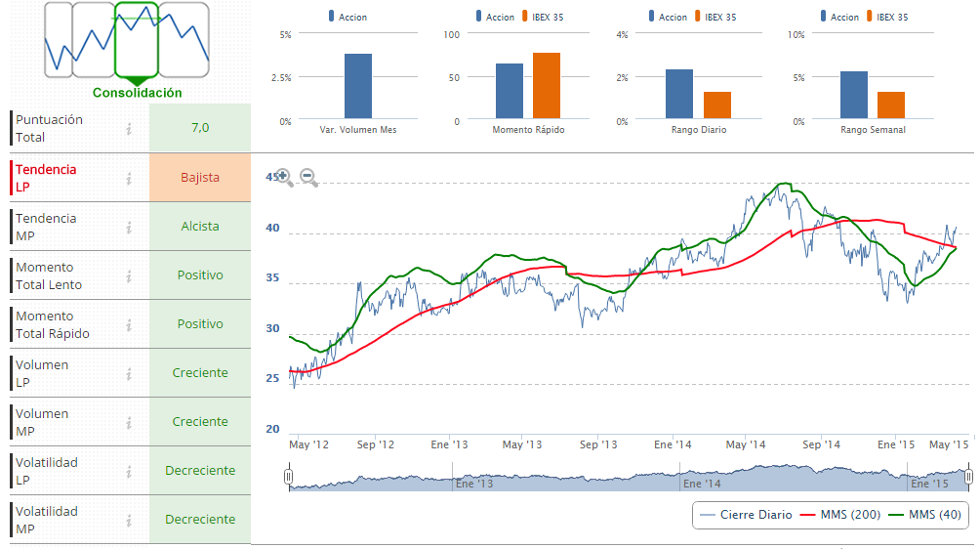Open info icon for Volumen LP

(128, 373)
